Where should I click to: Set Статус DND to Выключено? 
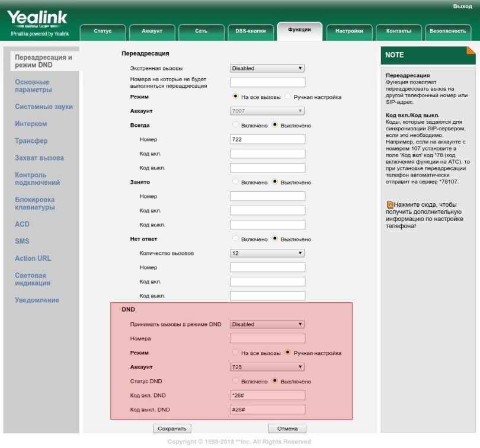(274, 380)
